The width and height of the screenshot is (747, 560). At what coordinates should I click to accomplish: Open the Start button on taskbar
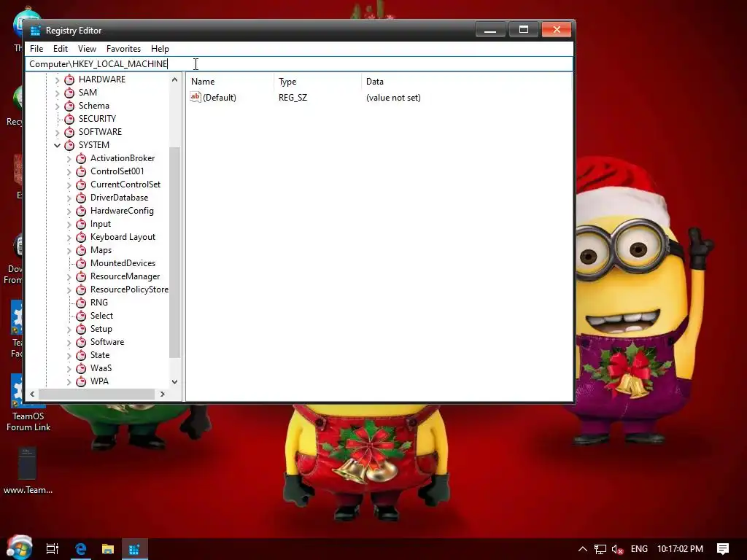[x=20, y=548]
